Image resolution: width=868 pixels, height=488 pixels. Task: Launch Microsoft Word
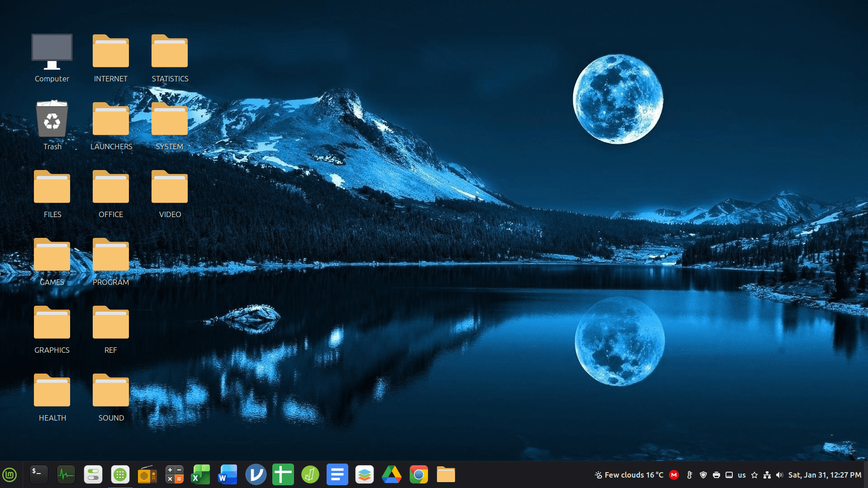click(x=227, y=474)
